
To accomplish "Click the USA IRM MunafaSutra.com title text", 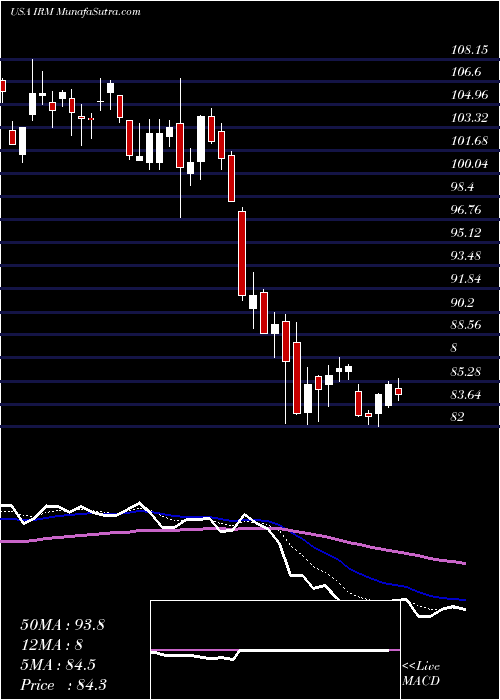I will 75,11.
